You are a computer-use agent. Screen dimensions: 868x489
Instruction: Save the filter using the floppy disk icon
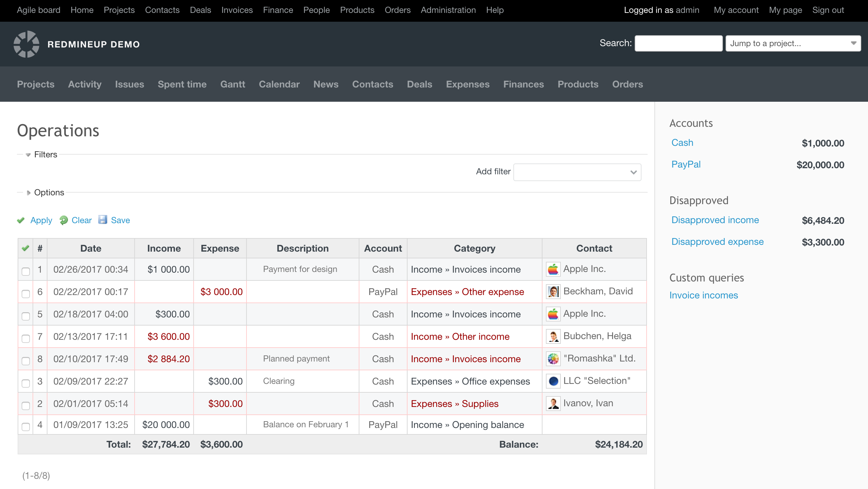pyautogui.click(x=103, y=220)
